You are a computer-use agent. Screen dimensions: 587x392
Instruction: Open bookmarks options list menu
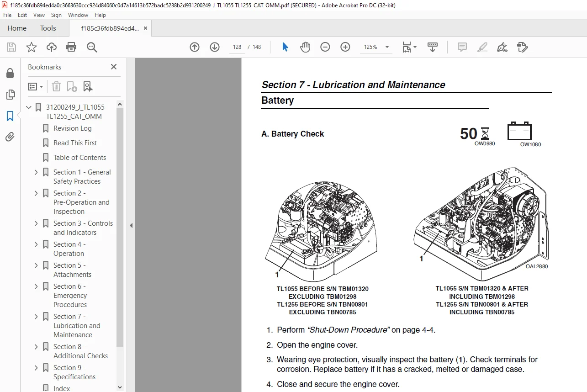pos(36,86)
